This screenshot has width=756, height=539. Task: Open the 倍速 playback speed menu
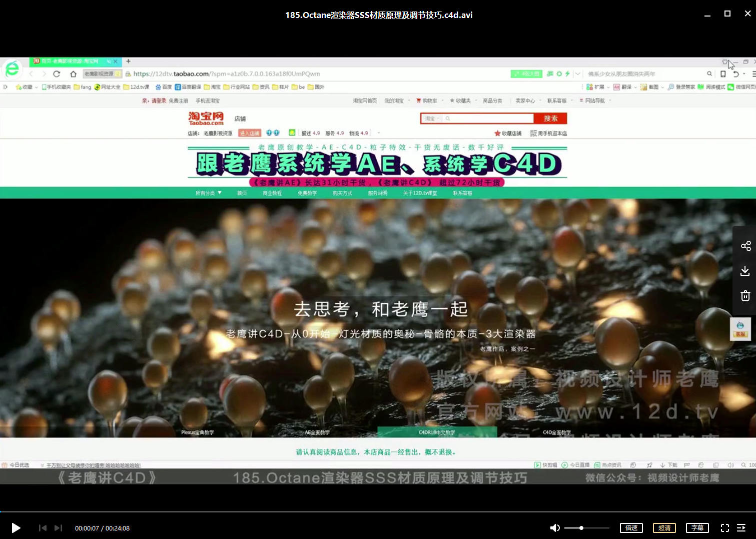click(x=631, y=528)
